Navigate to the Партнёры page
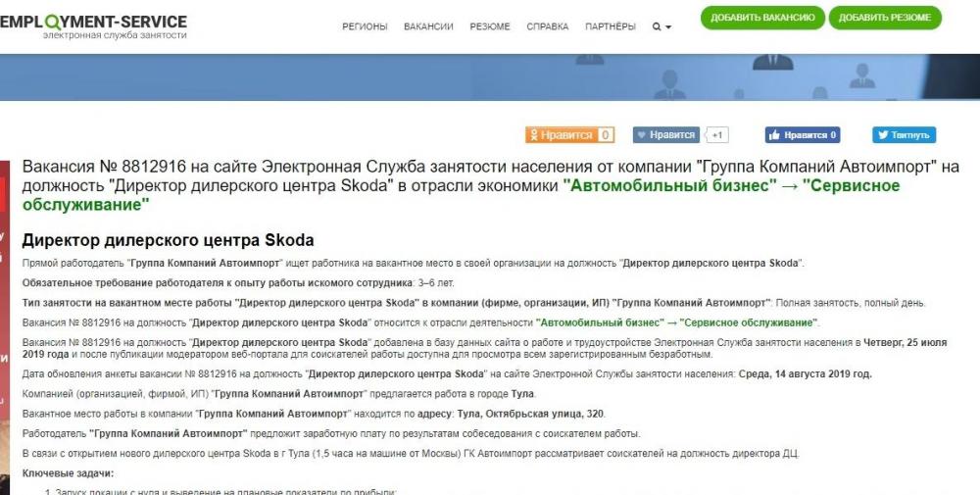Image resolution: width=980 pixels, height=495 pixels. pos(610,26)
